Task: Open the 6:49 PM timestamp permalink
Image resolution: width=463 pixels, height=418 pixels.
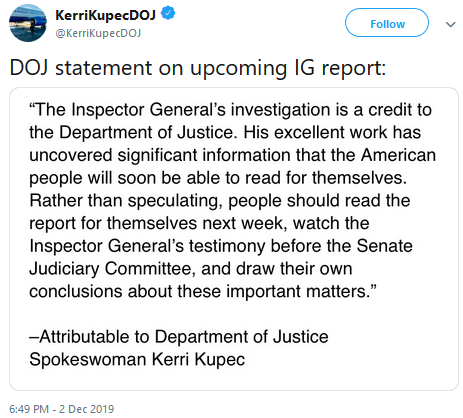Action: pyautogui.click(x=29, y=409)
